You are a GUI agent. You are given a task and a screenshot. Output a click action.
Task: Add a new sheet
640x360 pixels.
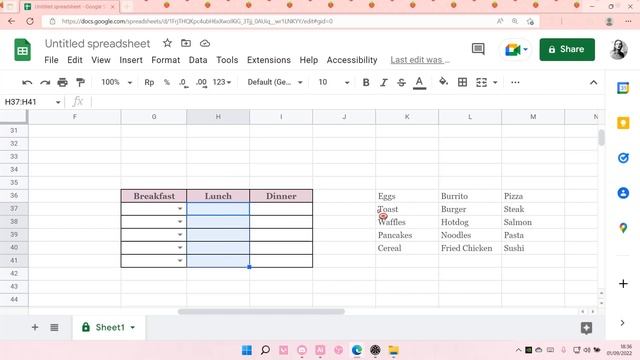(35, 327)
